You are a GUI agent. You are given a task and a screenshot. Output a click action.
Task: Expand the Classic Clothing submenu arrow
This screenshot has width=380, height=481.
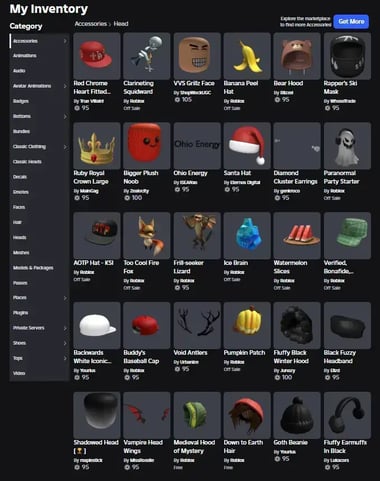click(x=65, y=147)
